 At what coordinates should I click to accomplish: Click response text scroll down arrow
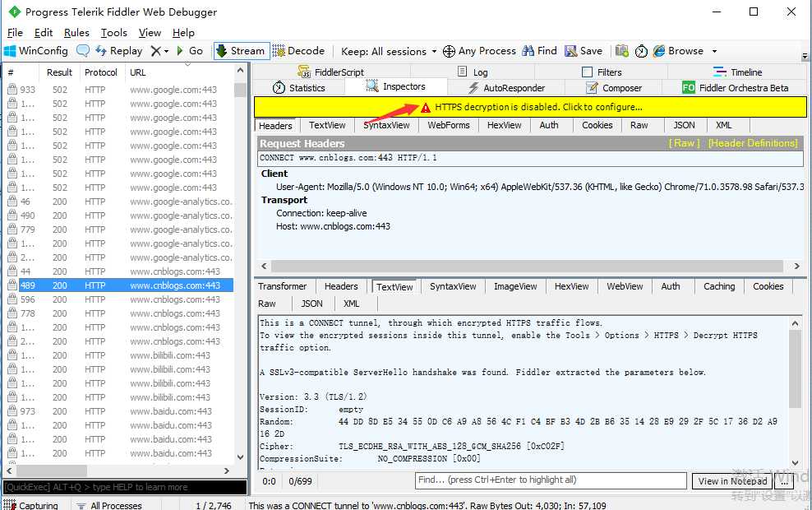[795, 463]
